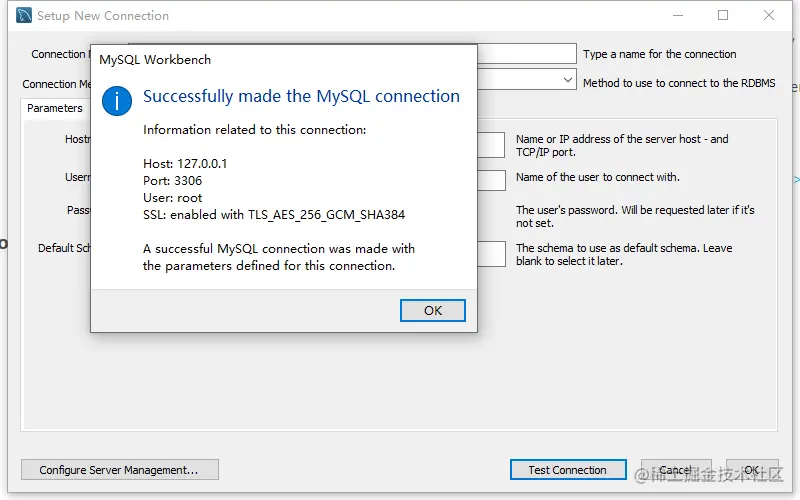
Task: Click the Successfully made the MySQL connection heading
Action: pyautogui.click(x=301, y=96)
